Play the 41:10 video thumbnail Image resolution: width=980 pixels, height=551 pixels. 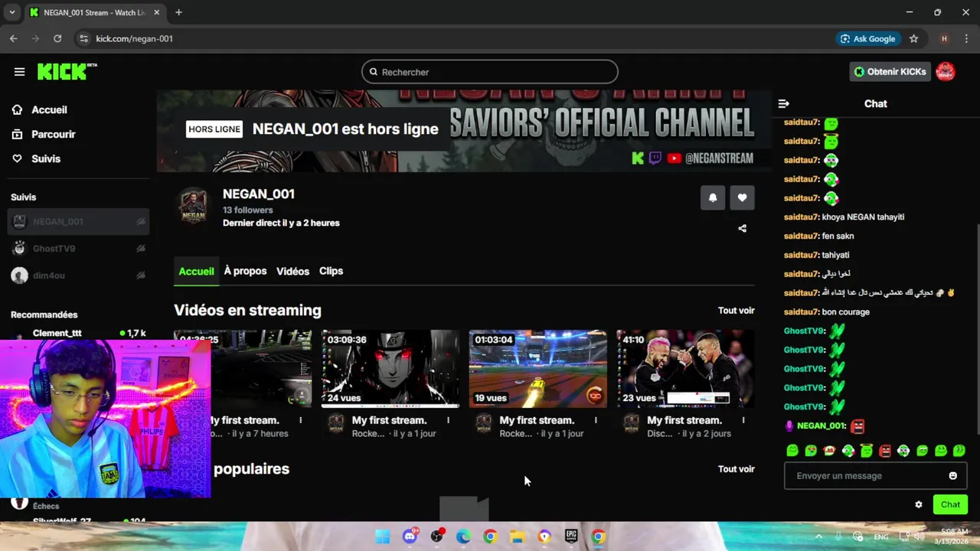[685, 369]
